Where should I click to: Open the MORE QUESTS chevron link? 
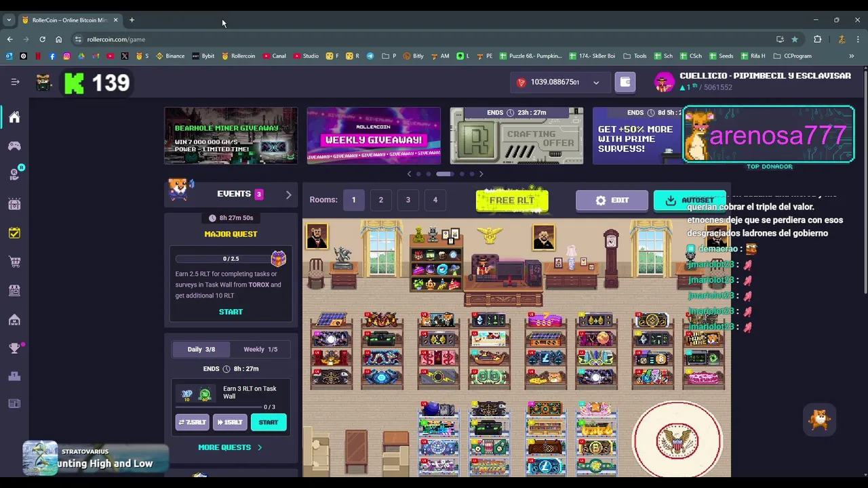click(x=230, y=447)
